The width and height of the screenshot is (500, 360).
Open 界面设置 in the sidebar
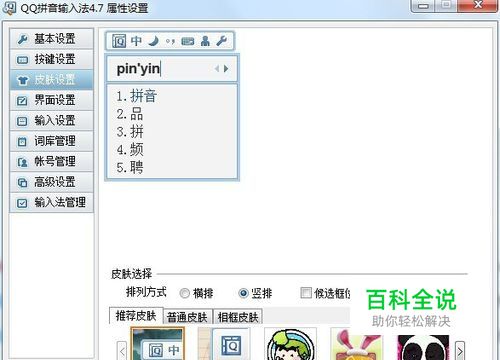[x=52, y=100]
